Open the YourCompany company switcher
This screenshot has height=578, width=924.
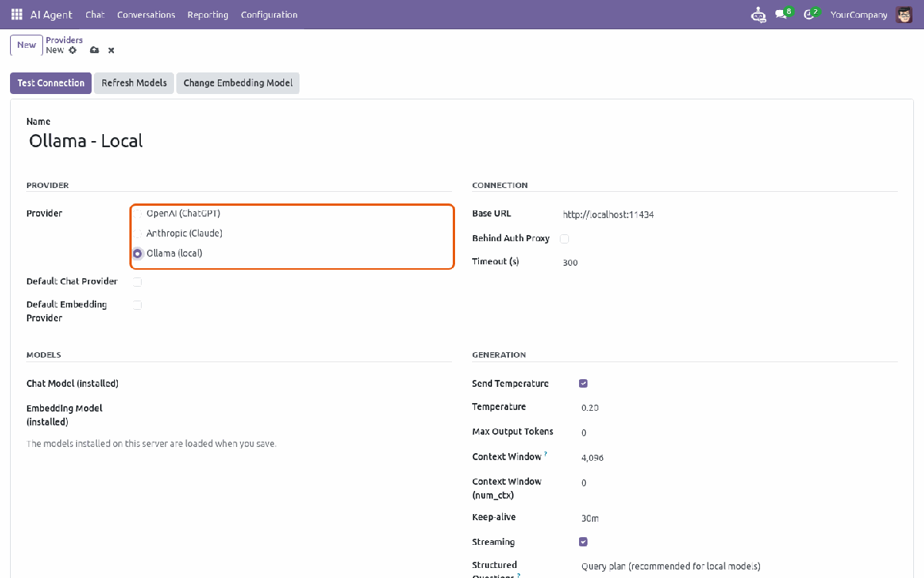click(x=859, y=15)
